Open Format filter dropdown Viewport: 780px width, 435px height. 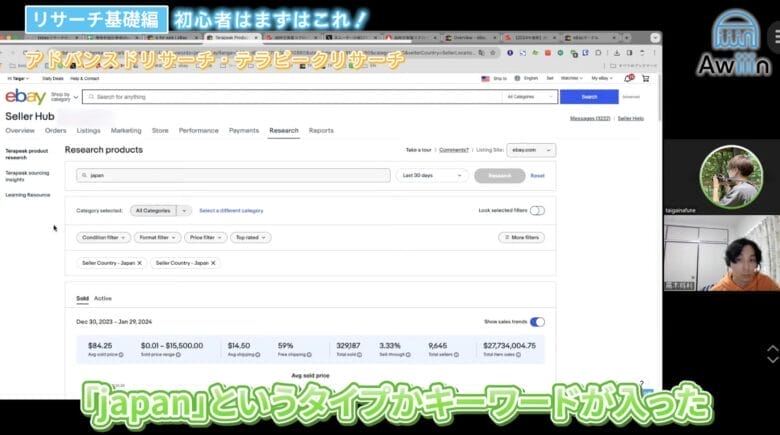tap(157, 238)
